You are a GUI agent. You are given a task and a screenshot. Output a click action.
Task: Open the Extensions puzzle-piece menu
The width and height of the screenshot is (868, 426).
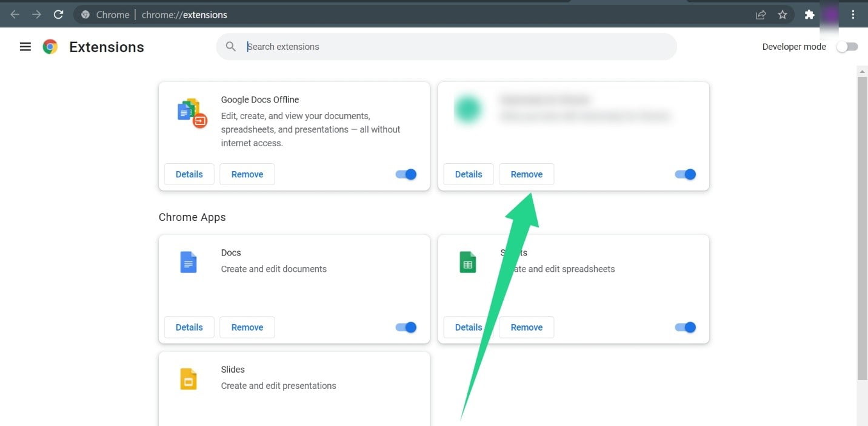(809, 15)
